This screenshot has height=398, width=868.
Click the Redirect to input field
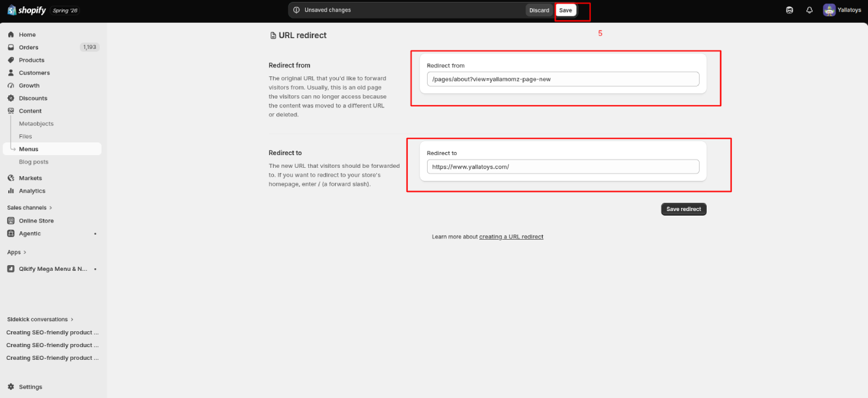563,167
